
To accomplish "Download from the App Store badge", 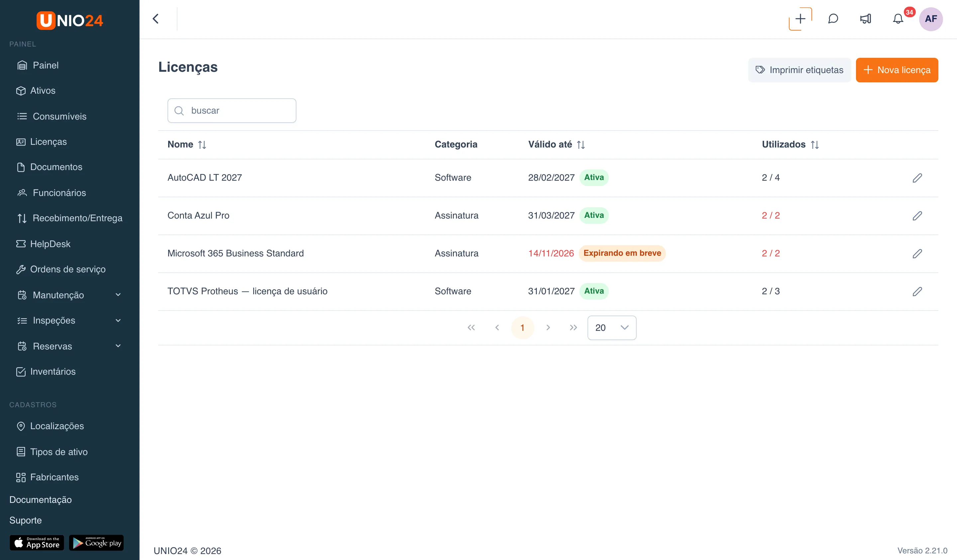I will (x=37, y=543).
